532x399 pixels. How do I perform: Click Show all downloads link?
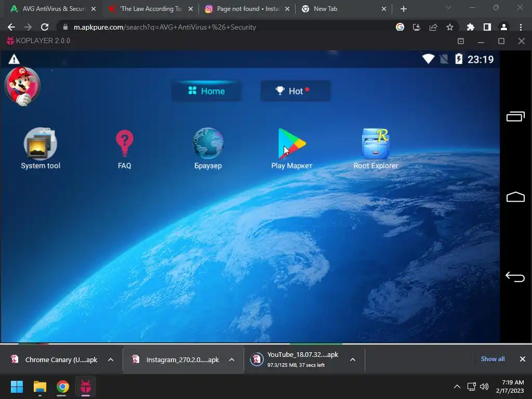click(493, 359)
